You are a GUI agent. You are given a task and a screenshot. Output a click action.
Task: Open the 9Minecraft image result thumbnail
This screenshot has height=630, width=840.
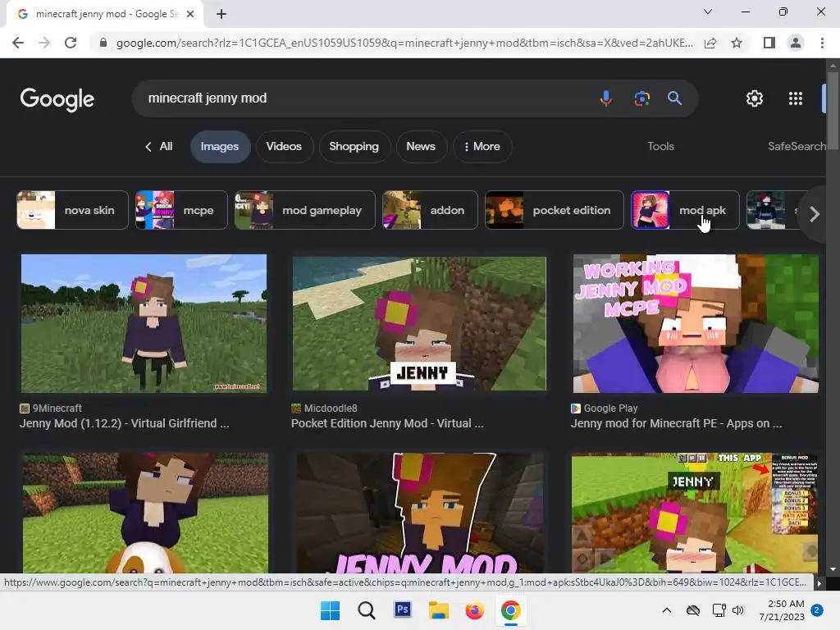click(x=144, y=323)
